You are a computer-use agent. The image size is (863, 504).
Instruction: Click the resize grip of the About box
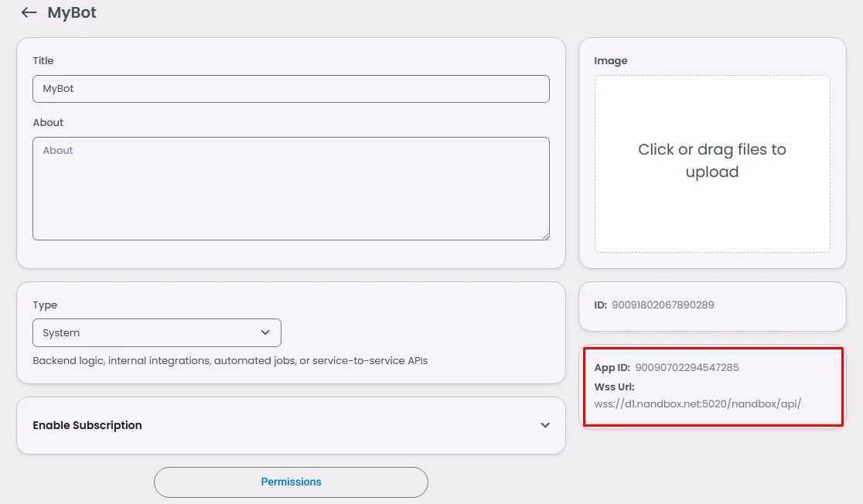(545, 236)
